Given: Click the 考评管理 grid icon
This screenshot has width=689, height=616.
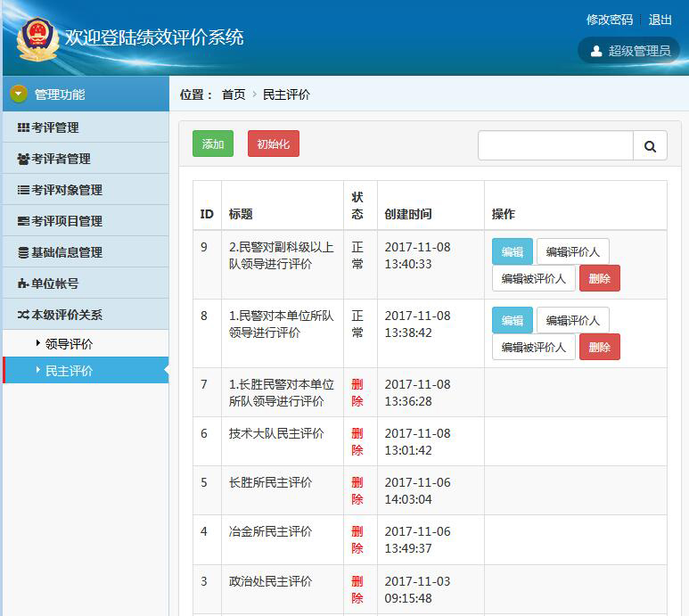Looking at the screenshot, I should click(23, 127).
